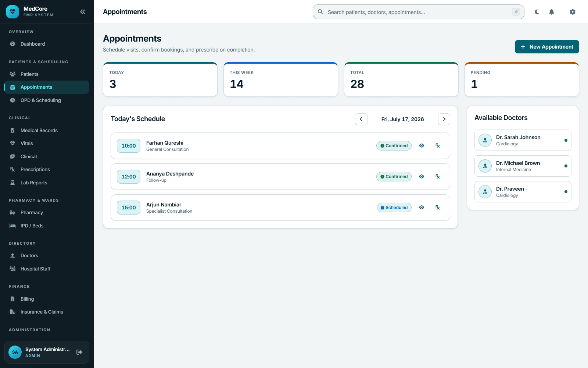588x368 pixels.
Task: Click the logout icon beside System Administrator
Action: tap(79, 352)
